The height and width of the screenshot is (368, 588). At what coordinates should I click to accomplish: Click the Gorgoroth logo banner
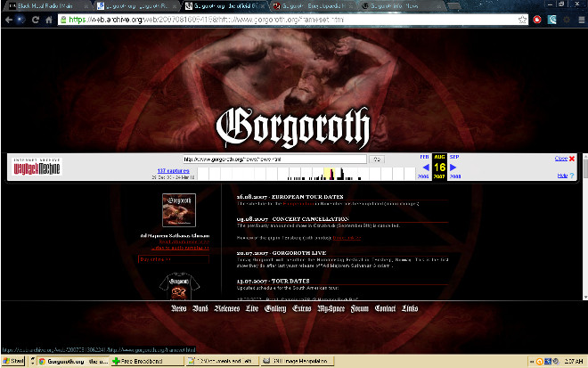pos(293,127)
